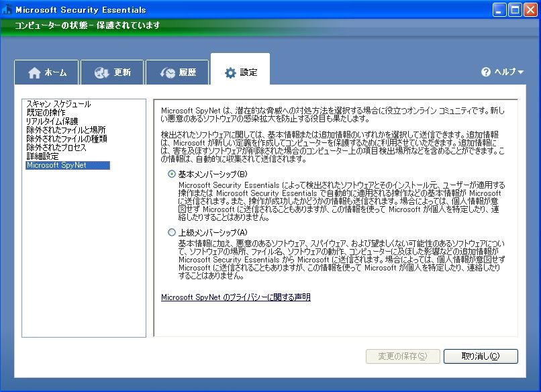Open リアルタイム保護 settings
541x392 pixels.
(52, 121)
